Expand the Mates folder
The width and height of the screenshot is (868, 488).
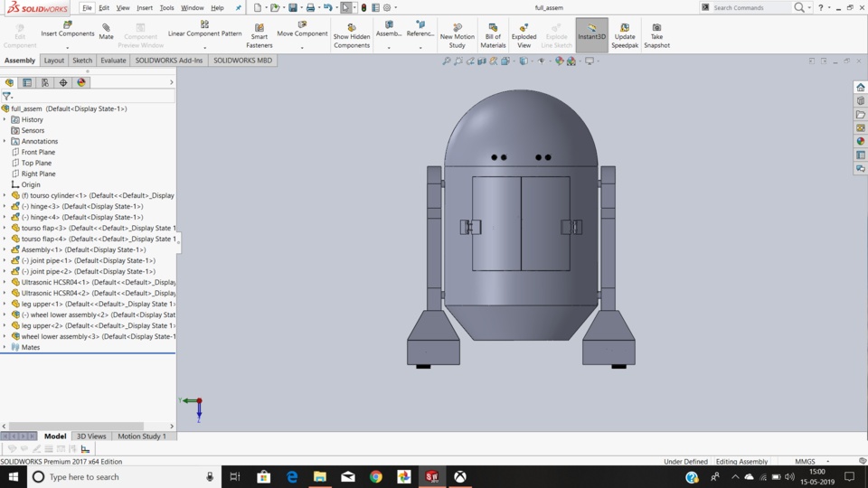pos(5,347)
